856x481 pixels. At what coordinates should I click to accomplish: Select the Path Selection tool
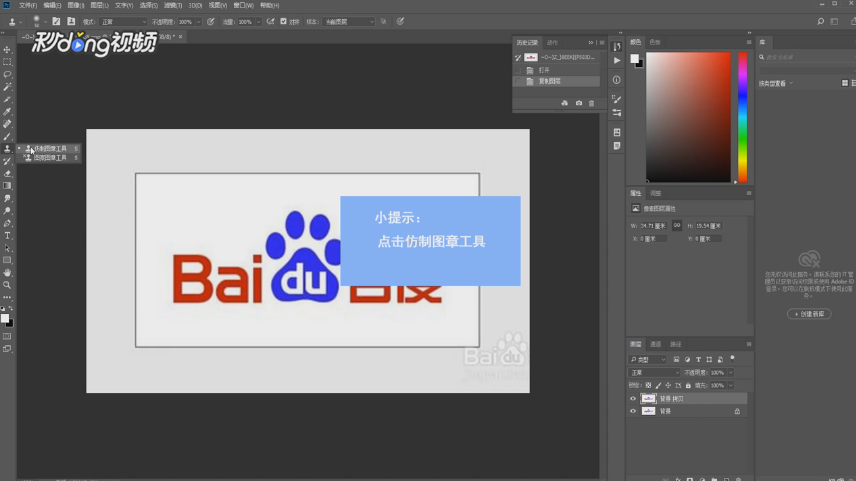click(x=7, y=248)
